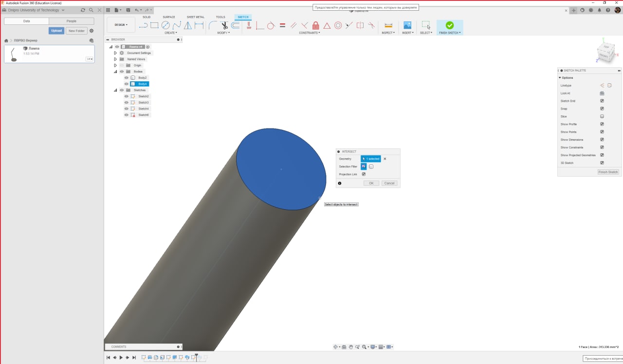Image resolution: width=623 pixels, height=364 pixels.
Task: Toggle Projection Link checkbox
Action: (364, 174)
